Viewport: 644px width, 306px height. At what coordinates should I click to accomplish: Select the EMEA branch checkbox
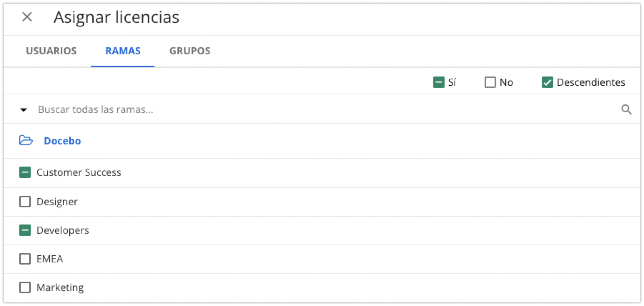click(x=25, y=259)
